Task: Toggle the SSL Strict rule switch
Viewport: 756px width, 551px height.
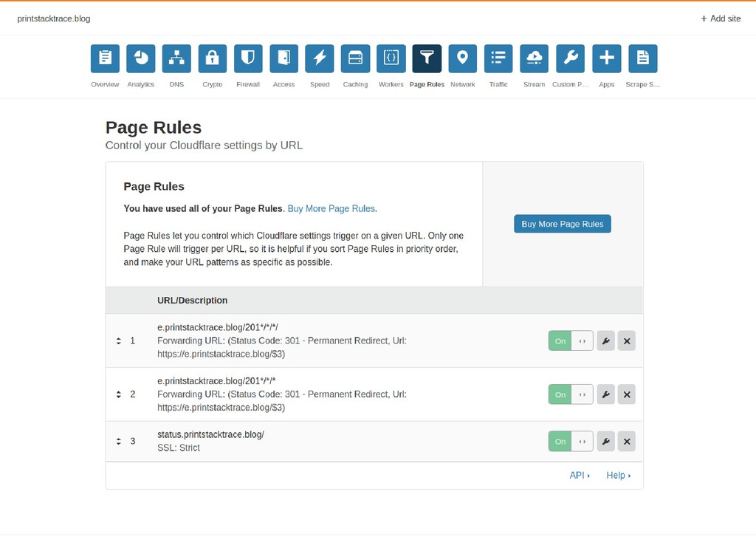Action: [x=571, y=441]
